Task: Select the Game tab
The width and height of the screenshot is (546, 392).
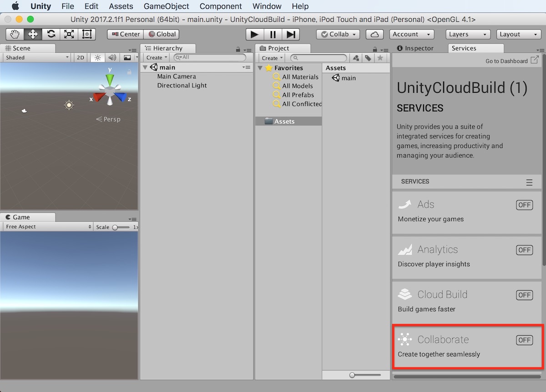Action: coord(28,217)
